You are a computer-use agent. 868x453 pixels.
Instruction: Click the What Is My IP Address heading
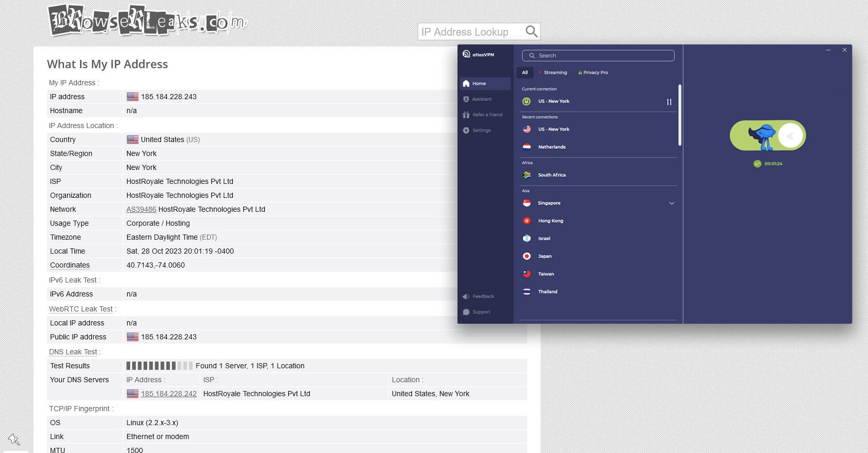point(107,64)
